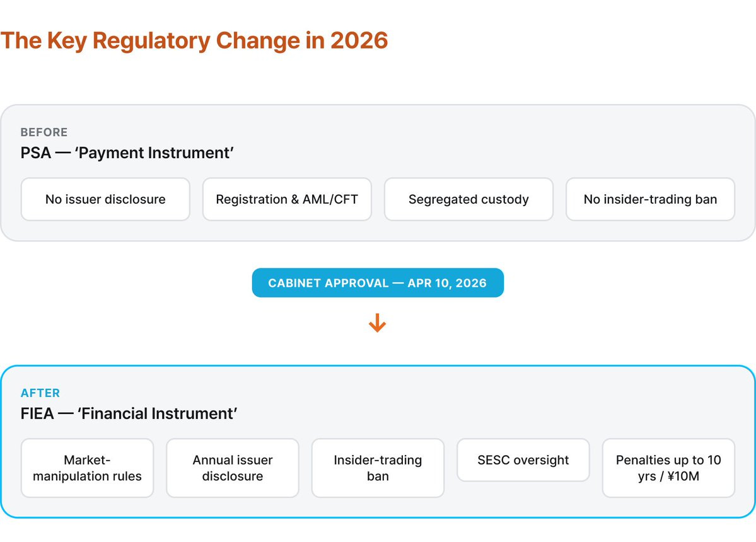Viewport: 756px width, 542px height.
Task: Select the Market-manipulation rules box
Action: (x=87, y=468)
